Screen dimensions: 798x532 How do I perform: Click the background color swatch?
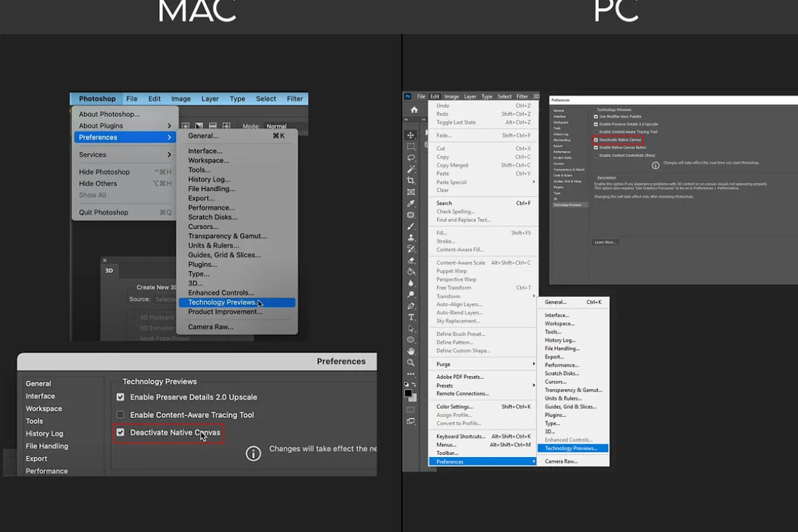[x=413, y=398]
